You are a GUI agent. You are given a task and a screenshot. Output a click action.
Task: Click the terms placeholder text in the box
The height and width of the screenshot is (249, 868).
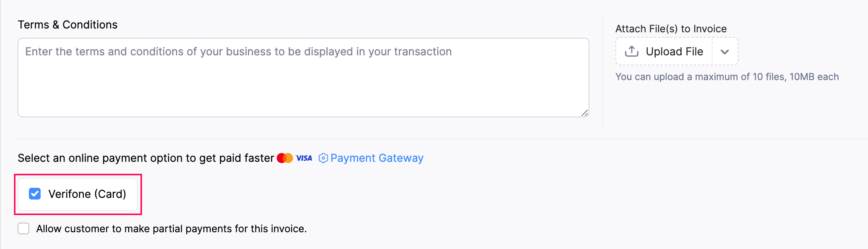[x=238, y=52]
